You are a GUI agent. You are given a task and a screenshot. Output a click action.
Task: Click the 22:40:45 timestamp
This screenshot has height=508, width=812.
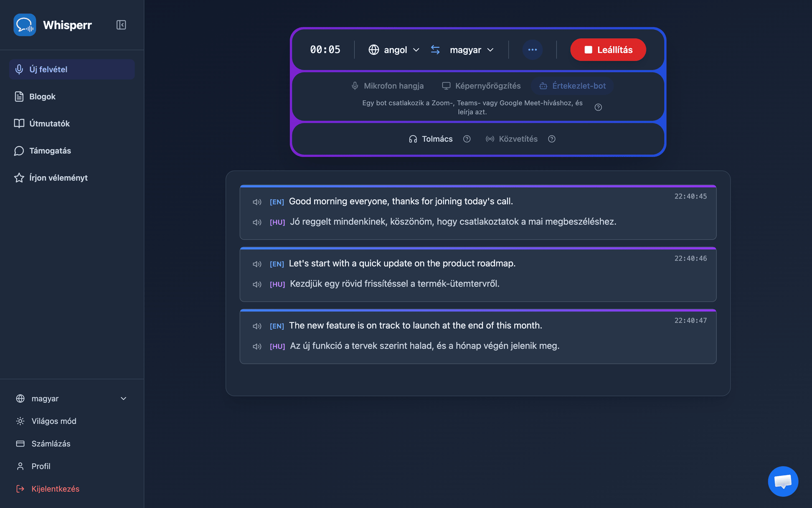[x=690, y=197]
